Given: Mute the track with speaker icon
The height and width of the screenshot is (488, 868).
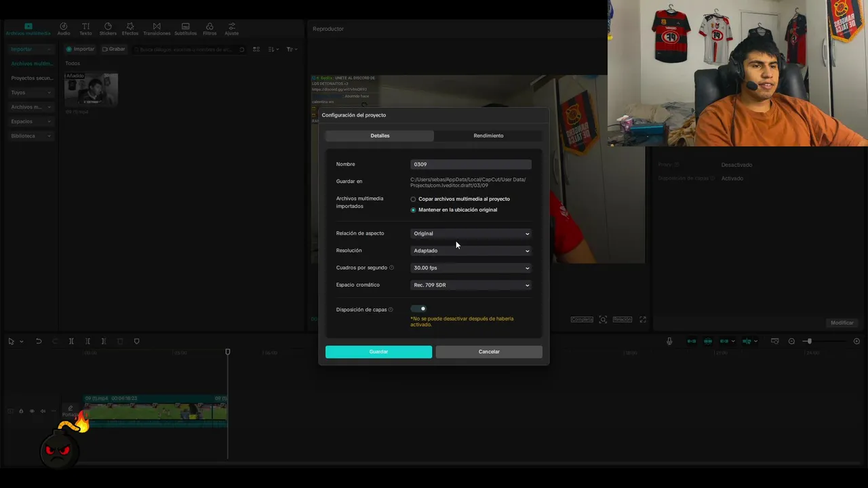Looking at the screenshot, I should (43, 411).
